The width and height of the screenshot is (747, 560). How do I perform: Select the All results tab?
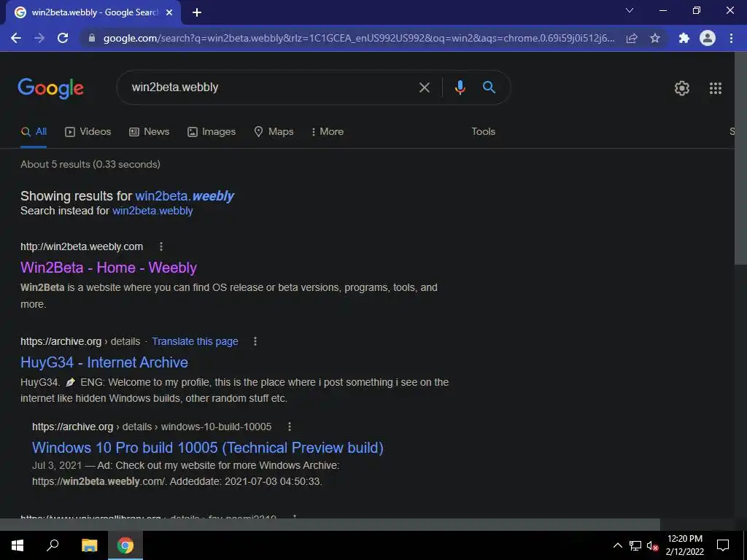click(x=34, y=132)
